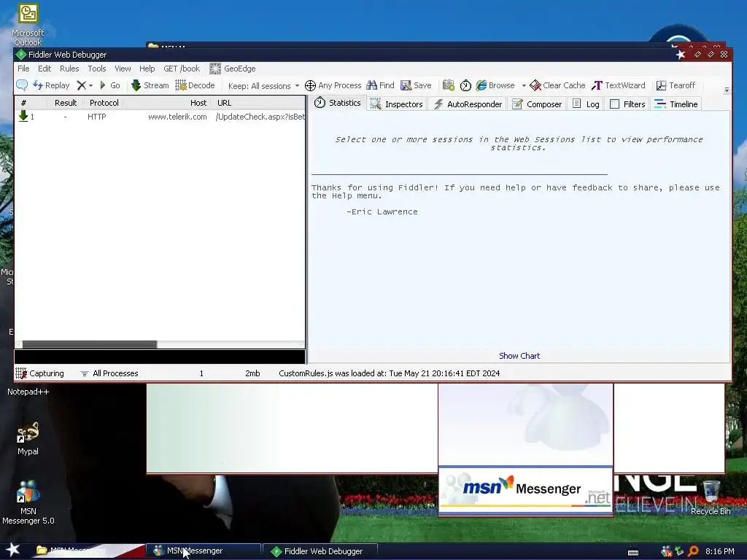Select session 1 www.telerik.com row
The image size is (747, 560).
pos(160,117)
